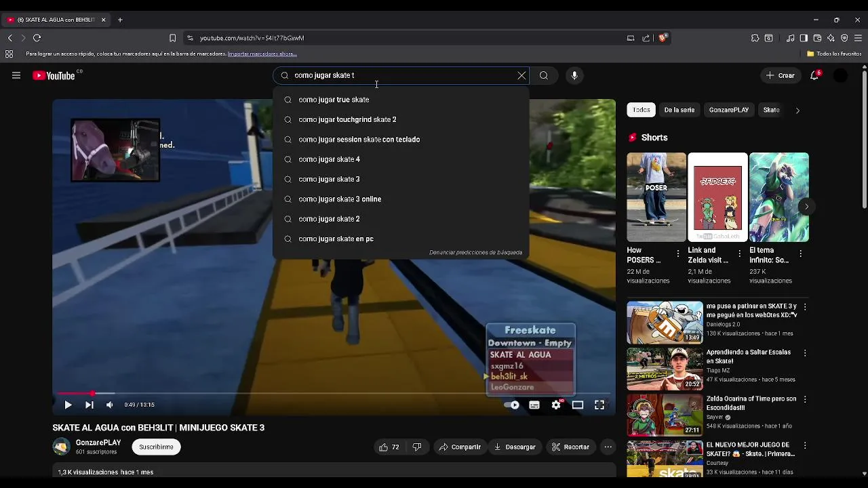Open Brave VPN shield icon
This screenshot has width=868, height=488.
[844, 38]
